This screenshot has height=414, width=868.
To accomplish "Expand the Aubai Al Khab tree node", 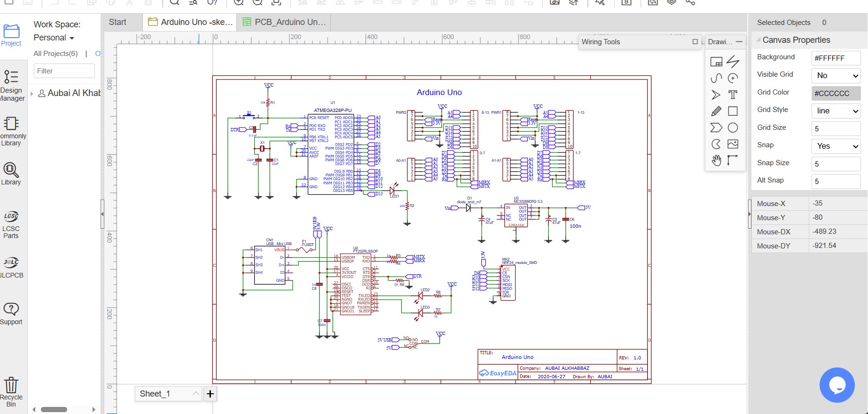I will (x=32, y=94).
